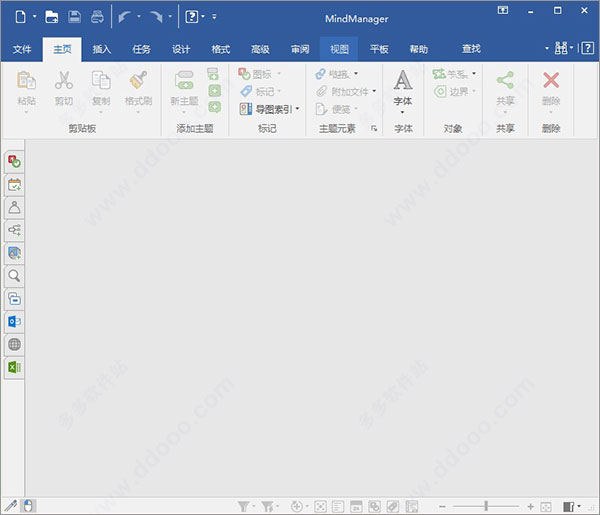Open the search magnifier side tab

(x=15, y=276)
